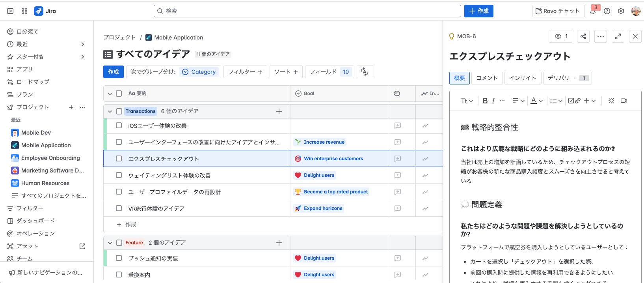This screenshot has height=283, width=644.
Task: Open the インサイト tab
Action: pyautogui.click(x=523, y=78)
